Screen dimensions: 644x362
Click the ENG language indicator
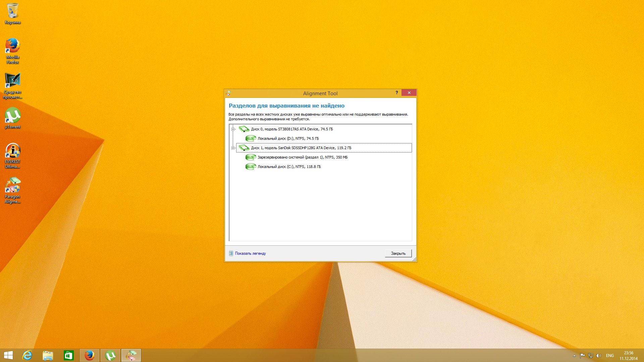pyautogui.click(x=610, y=356)
